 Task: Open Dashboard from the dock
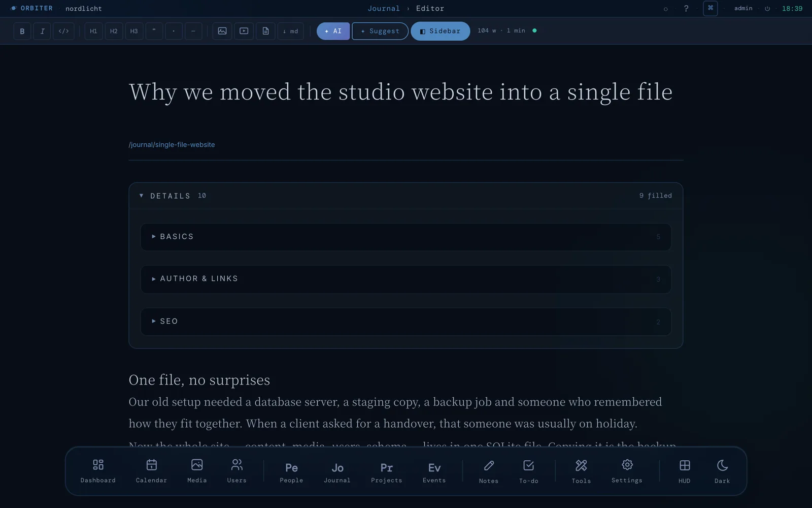coord(98,471)
